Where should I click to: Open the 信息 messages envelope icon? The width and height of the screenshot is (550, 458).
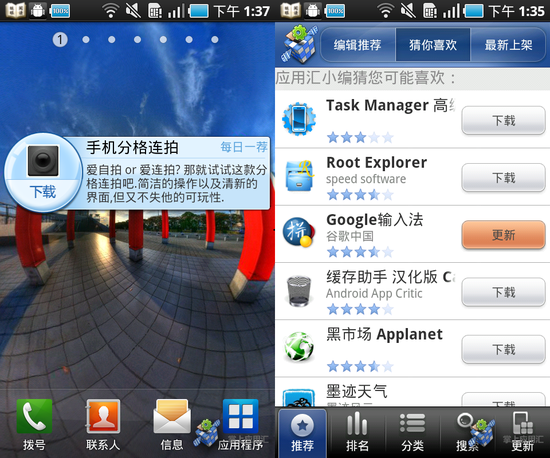(172, 417)
